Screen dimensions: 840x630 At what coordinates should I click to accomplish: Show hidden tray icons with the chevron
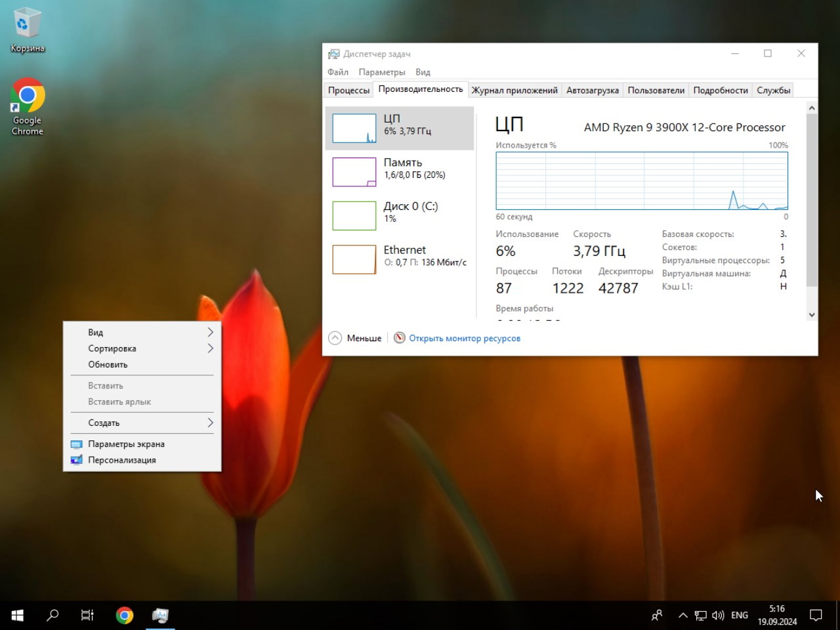(x=682, y=615)
